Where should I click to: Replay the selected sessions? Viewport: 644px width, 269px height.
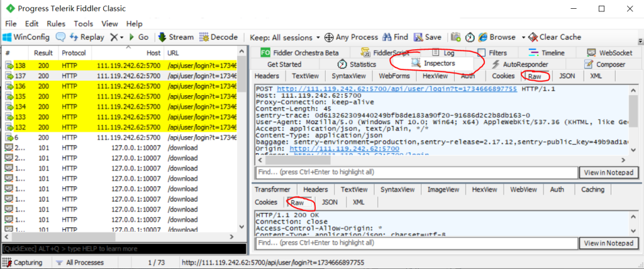pyautogui.click(x=86, y=37)
